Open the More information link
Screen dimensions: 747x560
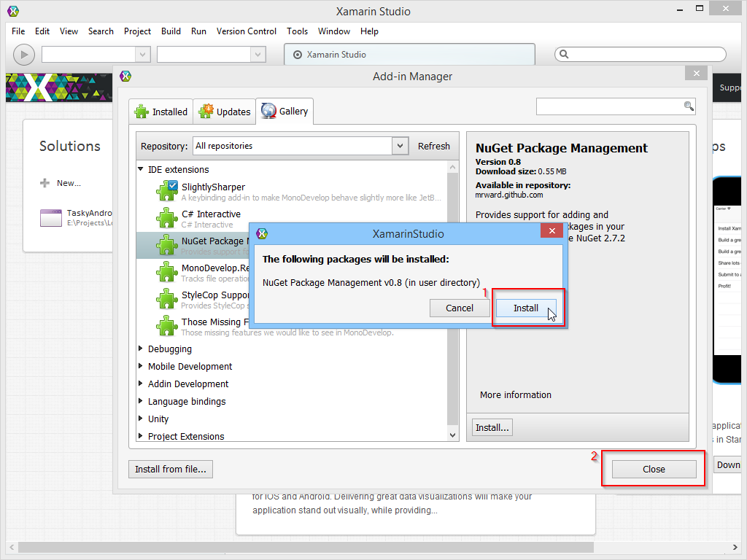point(516,394)
